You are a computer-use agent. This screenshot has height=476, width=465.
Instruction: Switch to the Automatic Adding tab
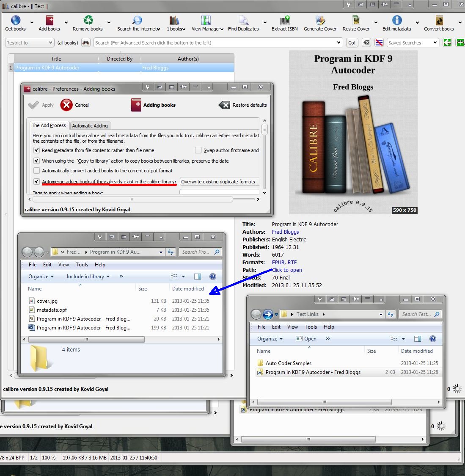pyautogui.click(x=90, y=126)
